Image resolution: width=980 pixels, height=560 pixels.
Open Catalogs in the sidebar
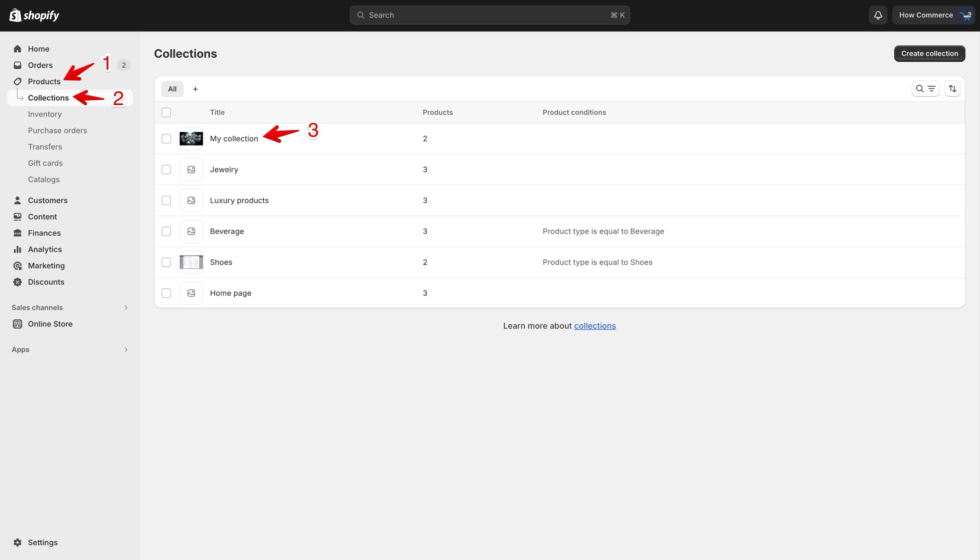44,180
